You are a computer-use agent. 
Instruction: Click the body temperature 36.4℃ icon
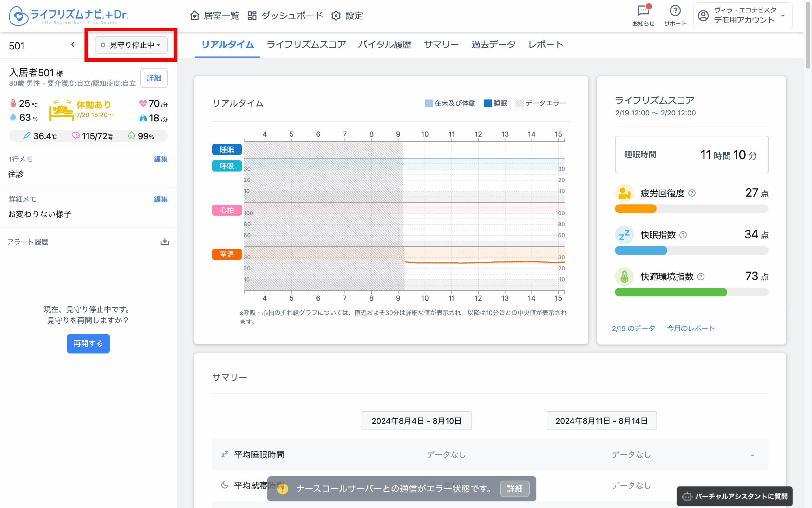[27, 135]
